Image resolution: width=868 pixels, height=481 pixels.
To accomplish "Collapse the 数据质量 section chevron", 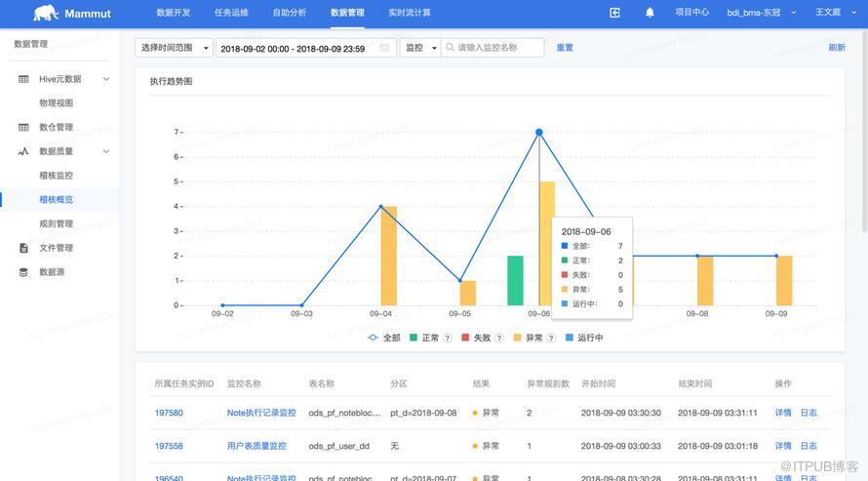I will pyautogui.click(x=105, y=151).
